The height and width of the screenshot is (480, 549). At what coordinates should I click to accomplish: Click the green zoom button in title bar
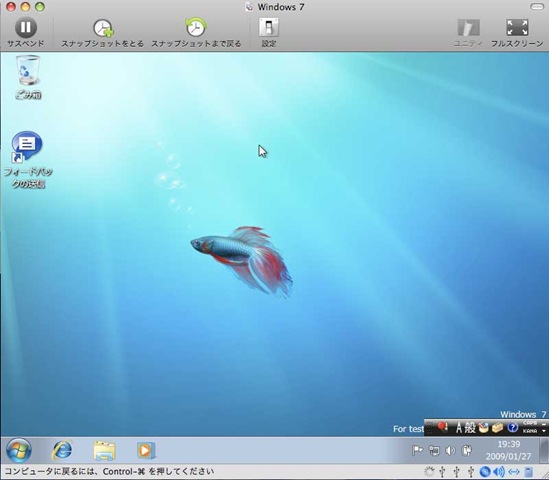[40, 7]
